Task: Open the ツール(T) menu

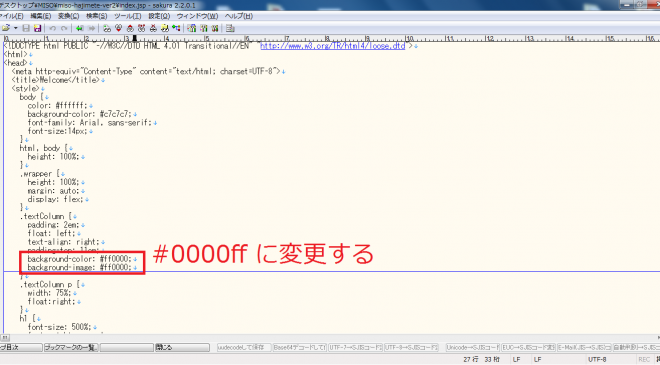Action: (x=128, y=16)
